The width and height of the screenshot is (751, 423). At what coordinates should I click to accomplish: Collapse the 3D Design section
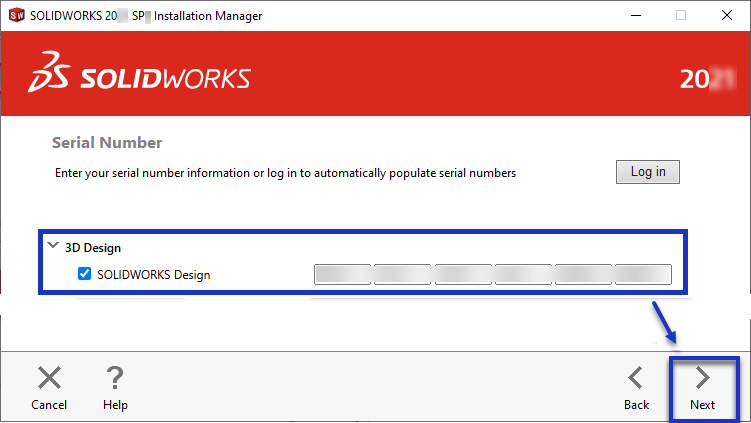click(x=53, y=246)
